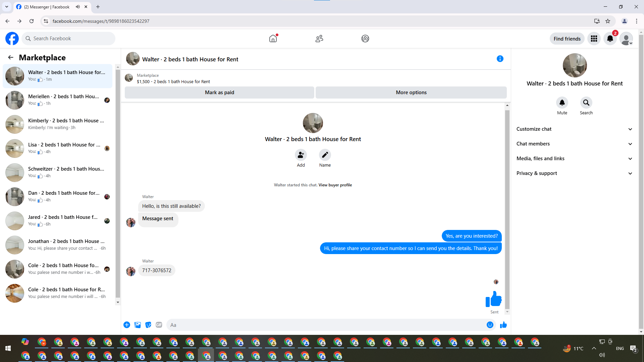Toggle Mute for this conversation
The height and width of the screenshot is (362, 644).
tap(562, 103)
